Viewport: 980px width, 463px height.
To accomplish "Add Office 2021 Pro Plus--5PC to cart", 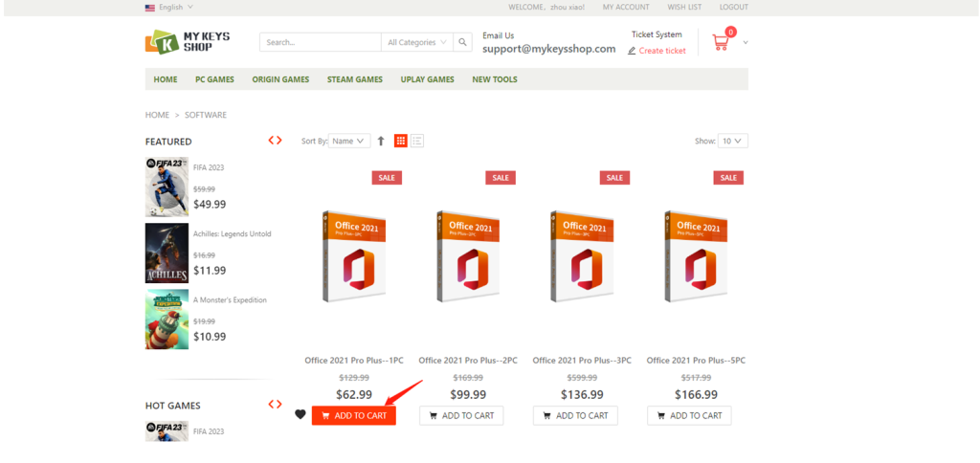I will point(689,415).
